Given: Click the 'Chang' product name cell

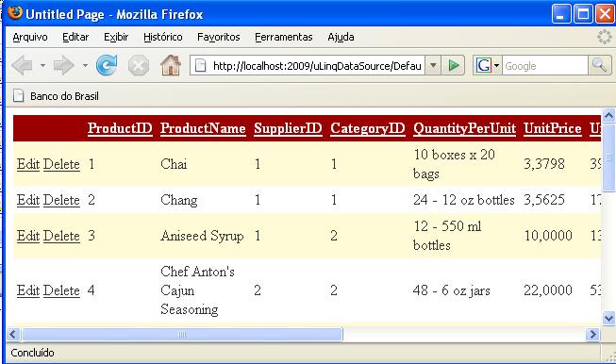Looking at the screenshot, I should click(178, 200).
